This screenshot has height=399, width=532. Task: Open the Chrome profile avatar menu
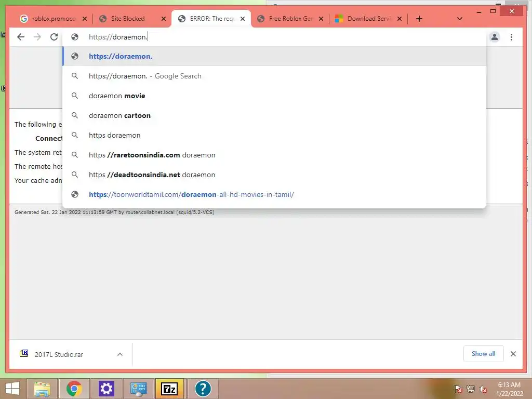495,37
